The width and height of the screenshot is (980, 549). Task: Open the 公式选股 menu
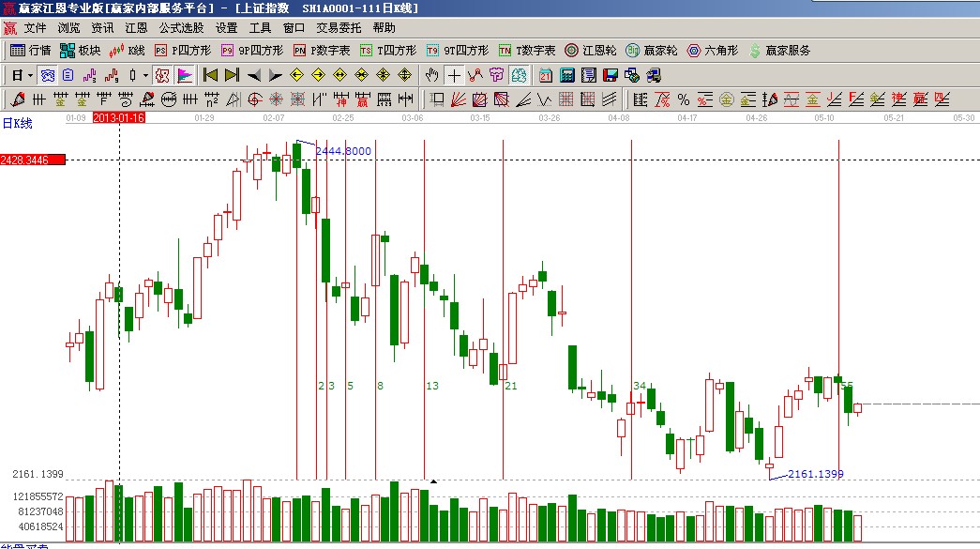tap(181, 28)
